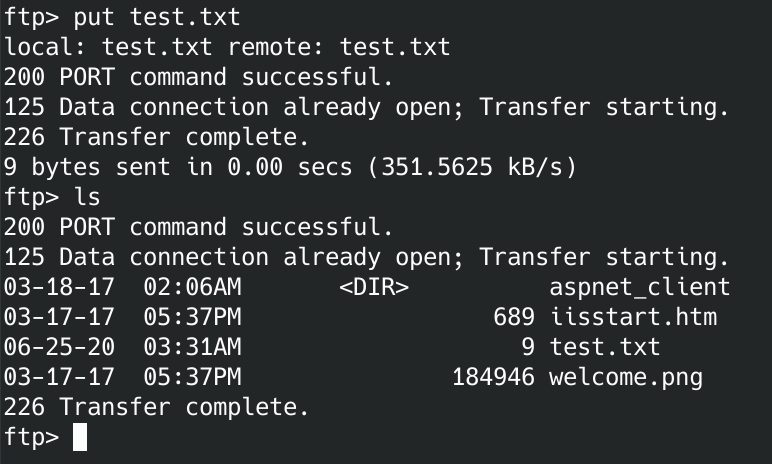Click the welcome.png file name
Viewport: 772px width, 464px height.
tap(626, 378)
